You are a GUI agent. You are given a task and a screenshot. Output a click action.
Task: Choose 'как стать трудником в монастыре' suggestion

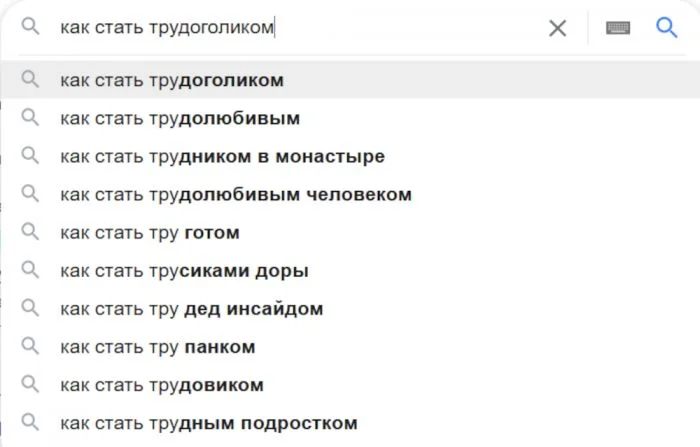[350, 156]
